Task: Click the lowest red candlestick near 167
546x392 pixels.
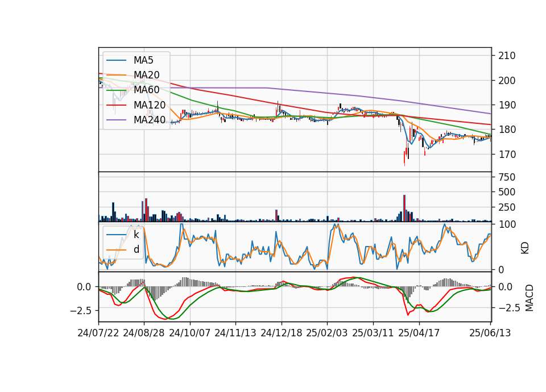Action: [x=404, y=157]
